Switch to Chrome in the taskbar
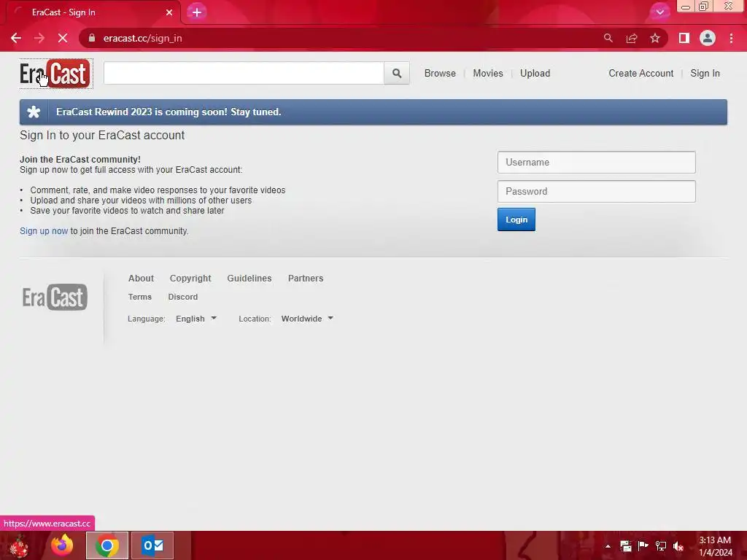Screen dimensions: 747x560 coord(107,545)
